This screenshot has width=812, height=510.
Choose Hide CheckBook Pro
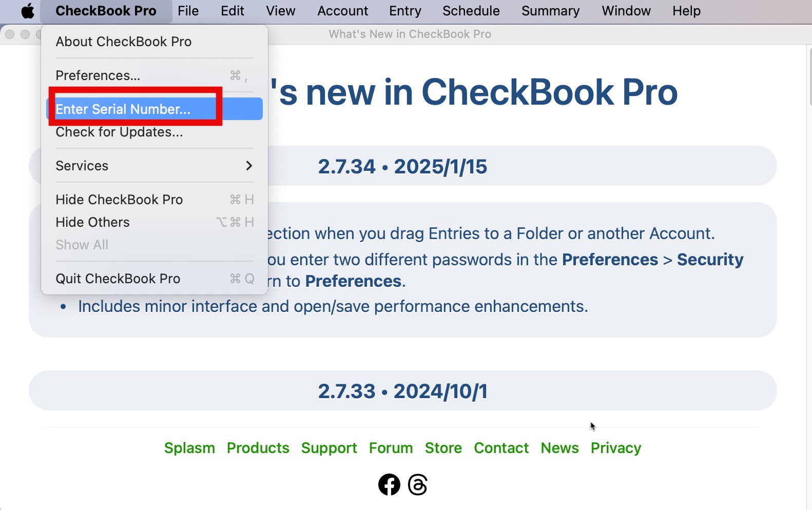coord(119,200)
